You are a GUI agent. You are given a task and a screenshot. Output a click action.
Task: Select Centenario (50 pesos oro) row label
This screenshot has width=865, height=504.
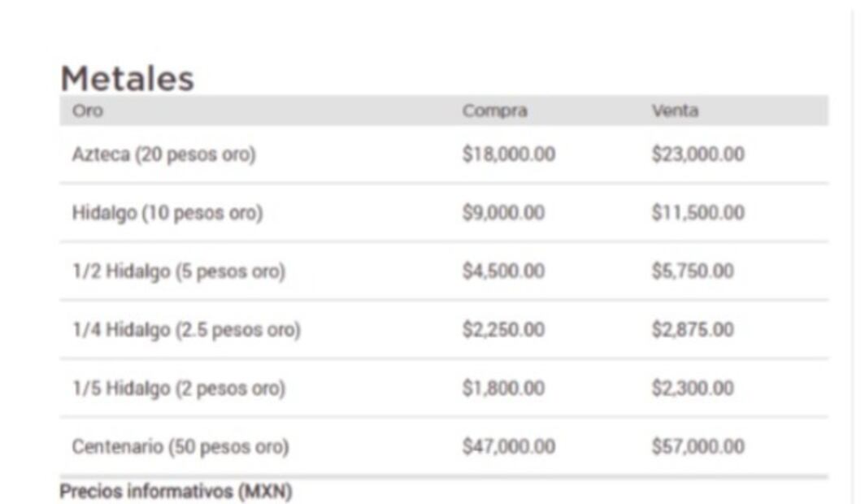click(180, 446)
